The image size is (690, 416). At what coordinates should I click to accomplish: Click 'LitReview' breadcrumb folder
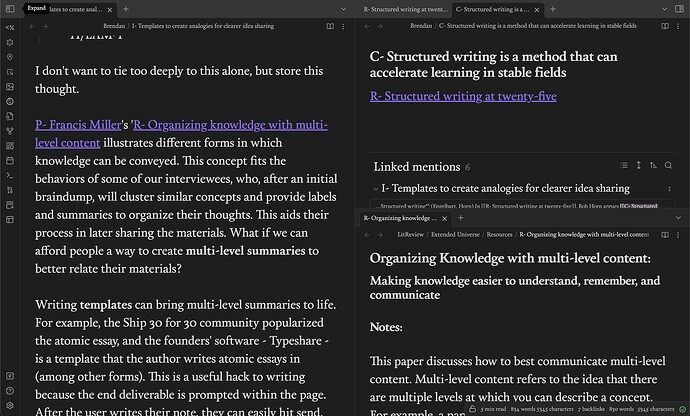[411, 235]
